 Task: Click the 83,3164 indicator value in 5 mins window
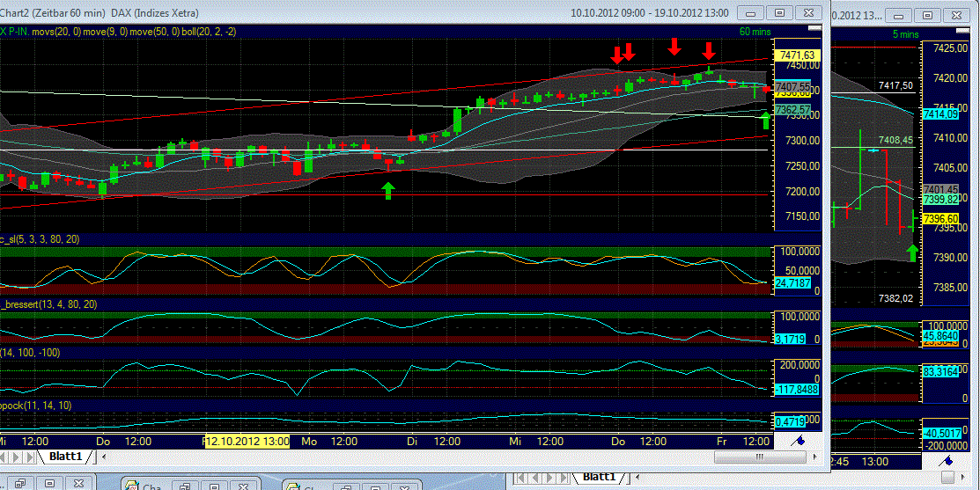pos(940,371)
